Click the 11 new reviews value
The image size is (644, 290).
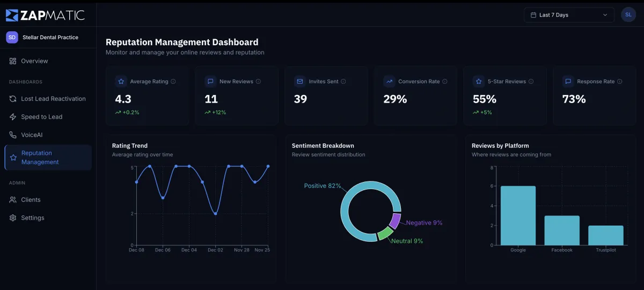(x=211, y=99)
